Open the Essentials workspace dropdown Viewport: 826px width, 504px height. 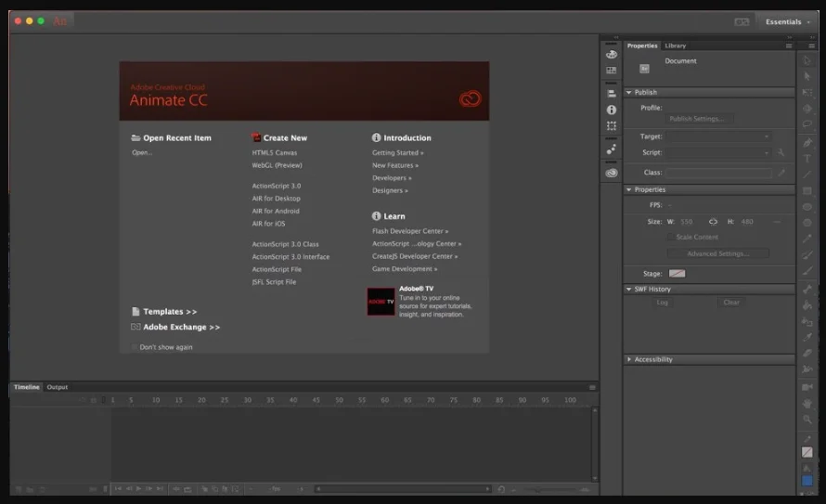point(788,21)
